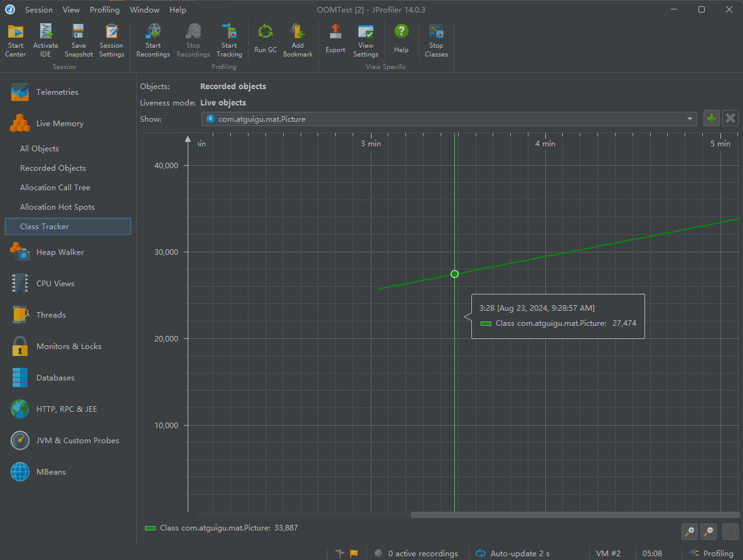Click the flag icon in status bar
This screenshot has width=743, height=560.
354,553
